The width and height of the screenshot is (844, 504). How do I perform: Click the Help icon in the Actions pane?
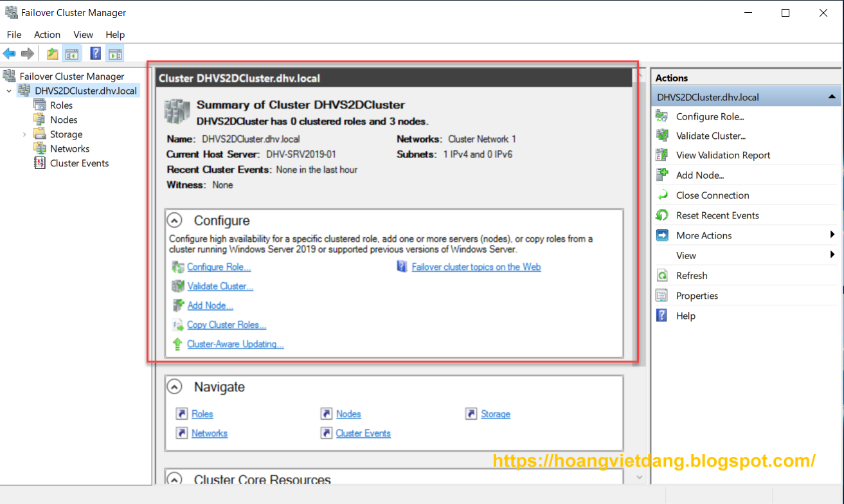point(662,316)
